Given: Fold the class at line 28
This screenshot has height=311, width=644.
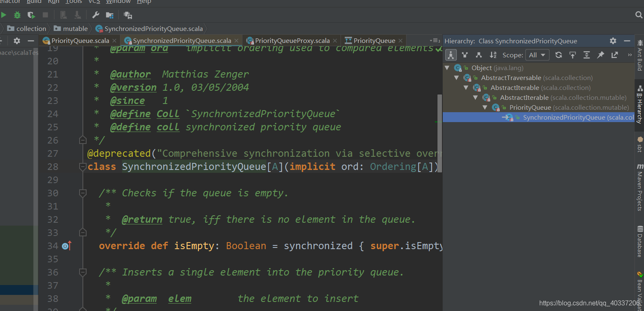Looking at the screenshot, I should 83,167.
